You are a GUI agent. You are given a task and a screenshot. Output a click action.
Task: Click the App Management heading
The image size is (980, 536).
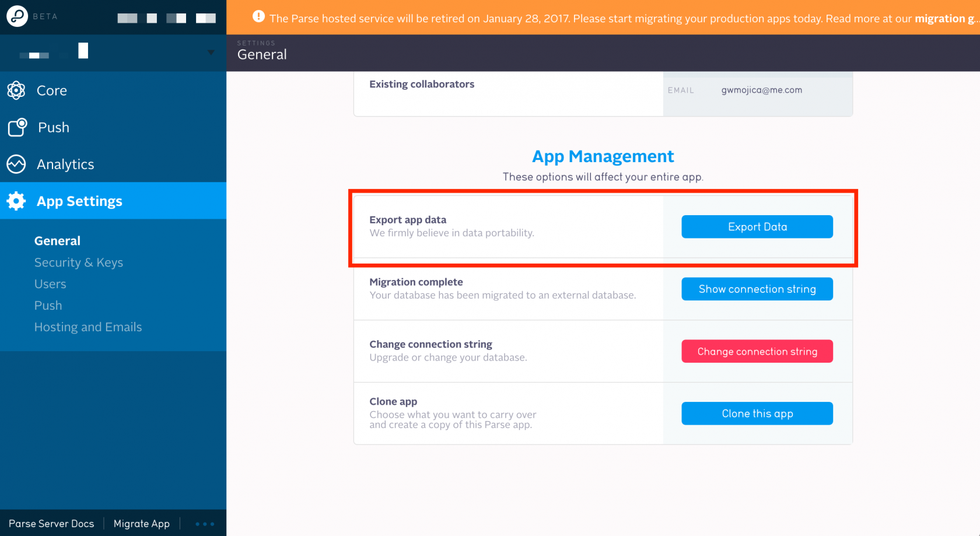point(603,156)
